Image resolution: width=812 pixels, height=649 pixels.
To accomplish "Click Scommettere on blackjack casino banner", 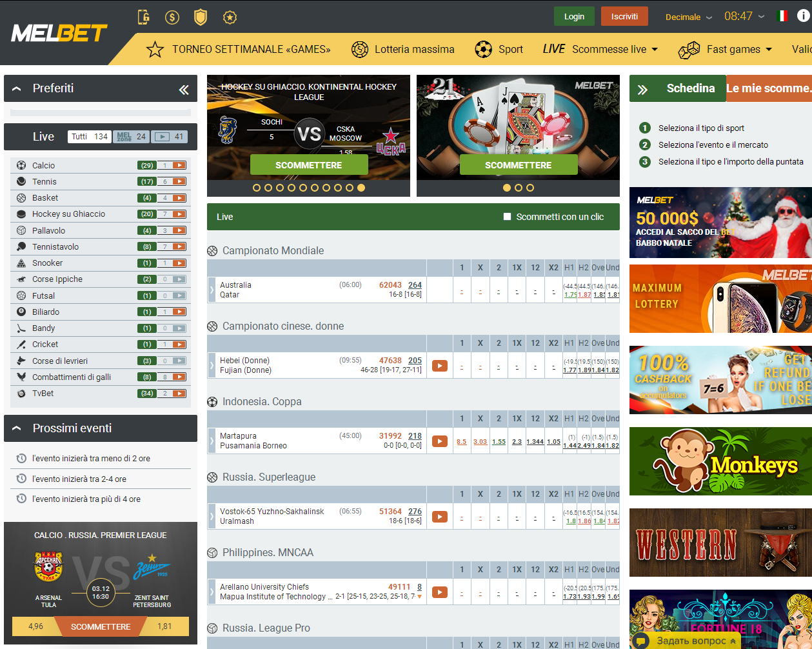I will point(519,165).
